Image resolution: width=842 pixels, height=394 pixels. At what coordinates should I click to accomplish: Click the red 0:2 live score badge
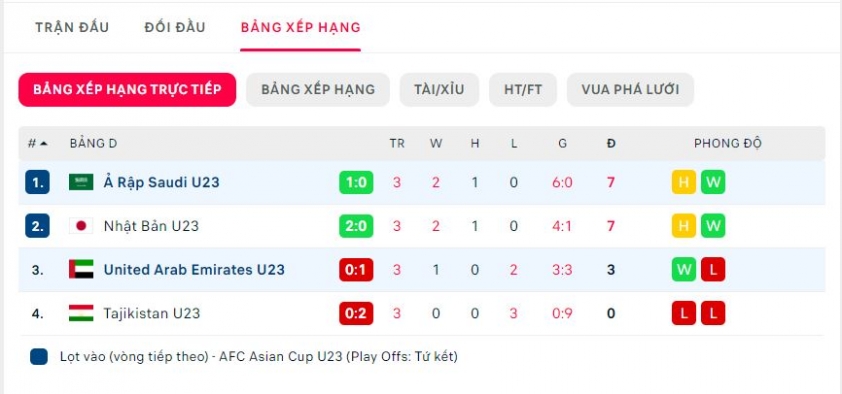(356, 313)
